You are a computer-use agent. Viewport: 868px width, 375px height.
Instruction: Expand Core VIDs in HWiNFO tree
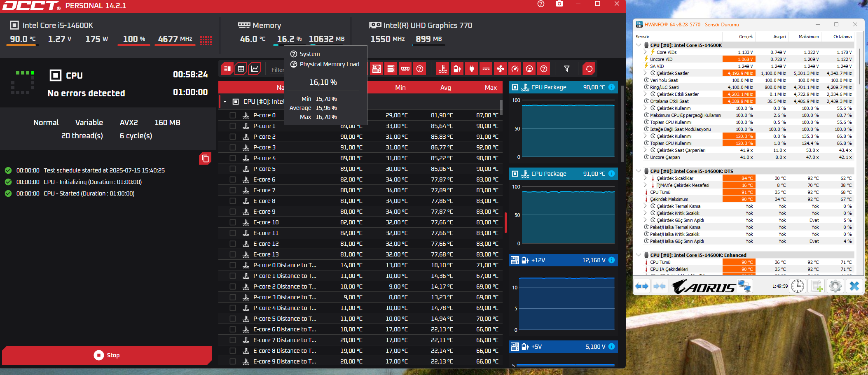[645, 52]
